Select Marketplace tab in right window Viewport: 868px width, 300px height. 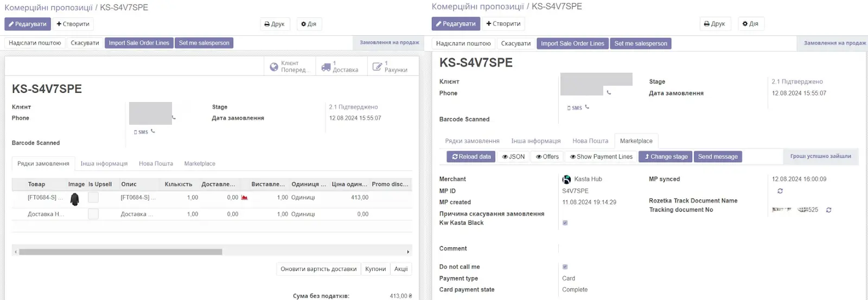pos(636,141)
